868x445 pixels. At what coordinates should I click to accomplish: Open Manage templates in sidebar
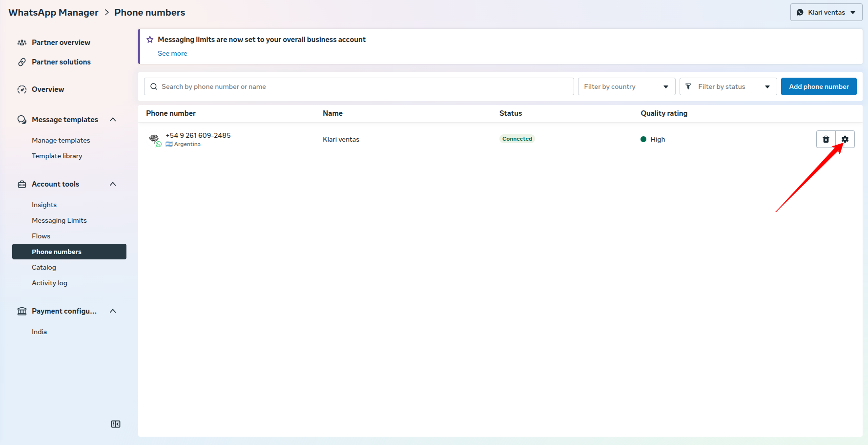(x=61, y=140)
